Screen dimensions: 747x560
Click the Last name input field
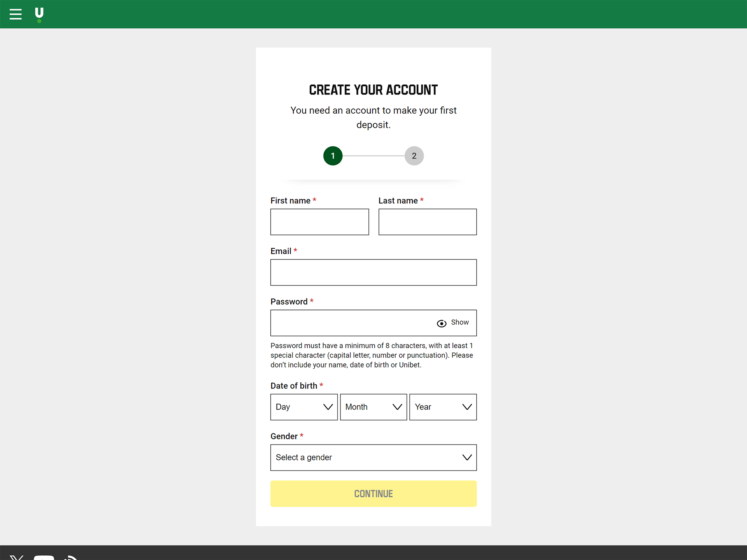point(428,222)
